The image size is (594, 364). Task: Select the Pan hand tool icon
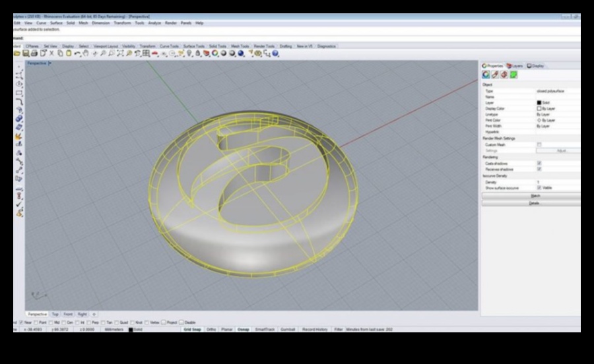pyautogui.click(x=86, y=53)
